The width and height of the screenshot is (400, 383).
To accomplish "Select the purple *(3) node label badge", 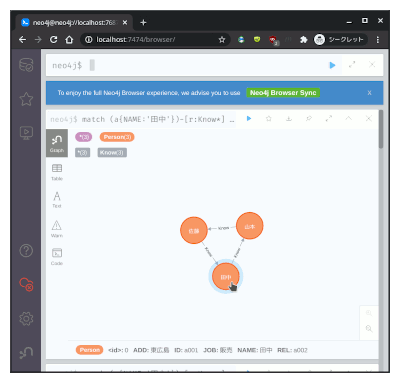I will point(83,137).
